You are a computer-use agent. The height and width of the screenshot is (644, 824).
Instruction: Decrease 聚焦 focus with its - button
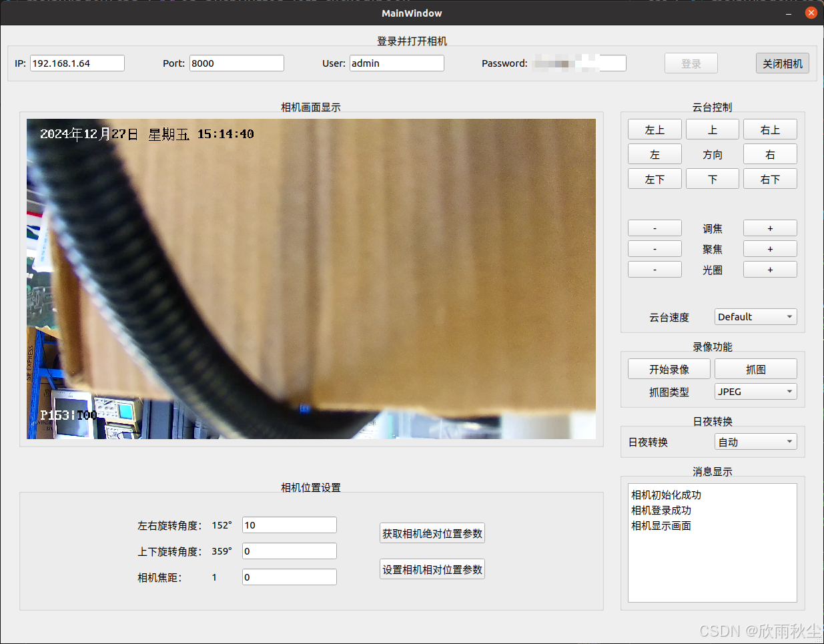(x=654, y=248)
